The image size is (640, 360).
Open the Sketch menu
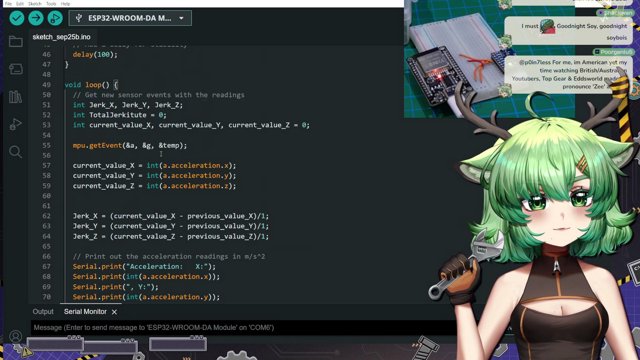coord(35,4)
